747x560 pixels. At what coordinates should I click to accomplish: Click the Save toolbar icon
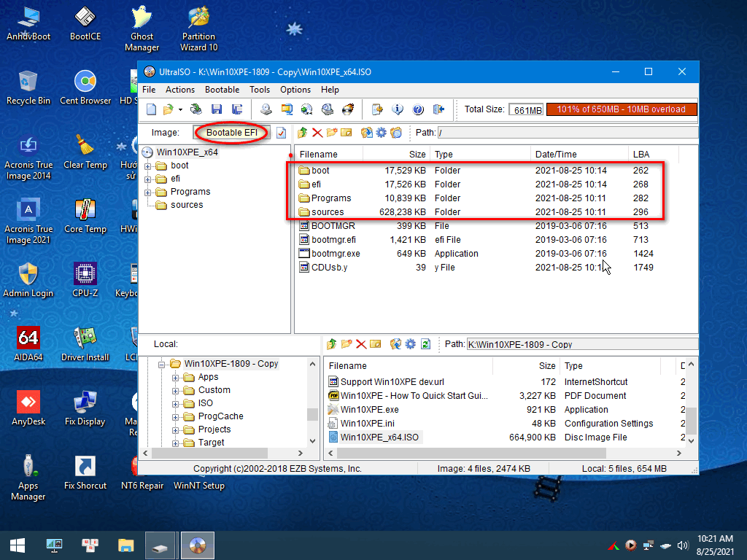click(216, 109)
